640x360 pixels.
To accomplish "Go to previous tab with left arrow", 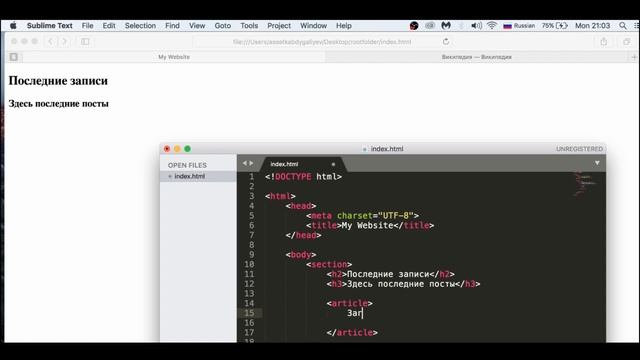I will (244, 163).
